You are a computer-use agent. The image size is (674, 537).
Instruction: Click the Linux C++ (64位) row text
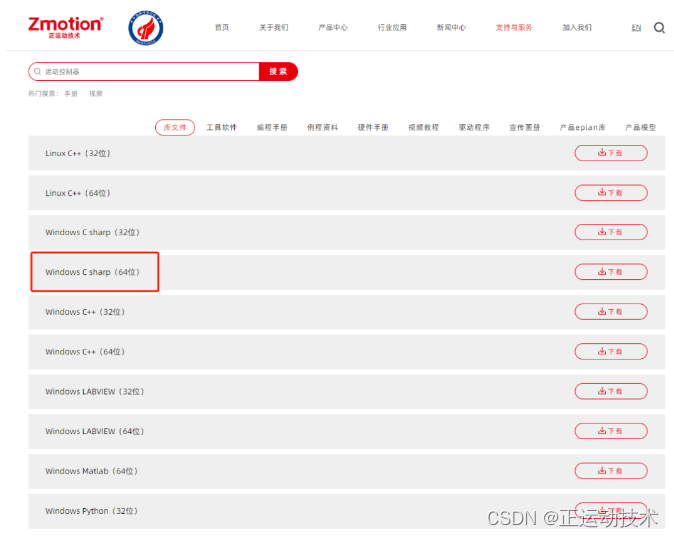(x=78, y=193)
